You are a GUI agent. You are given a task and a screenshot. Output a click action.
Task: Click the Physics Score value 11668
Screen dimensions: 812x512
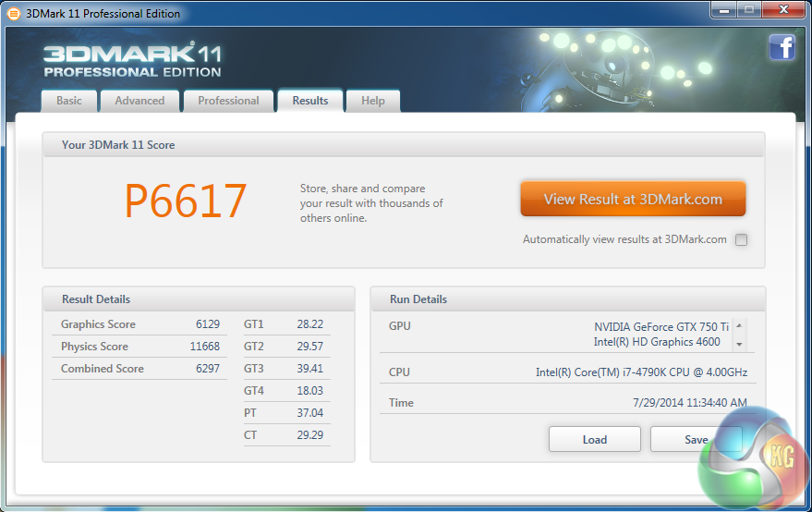pos(205,347)
